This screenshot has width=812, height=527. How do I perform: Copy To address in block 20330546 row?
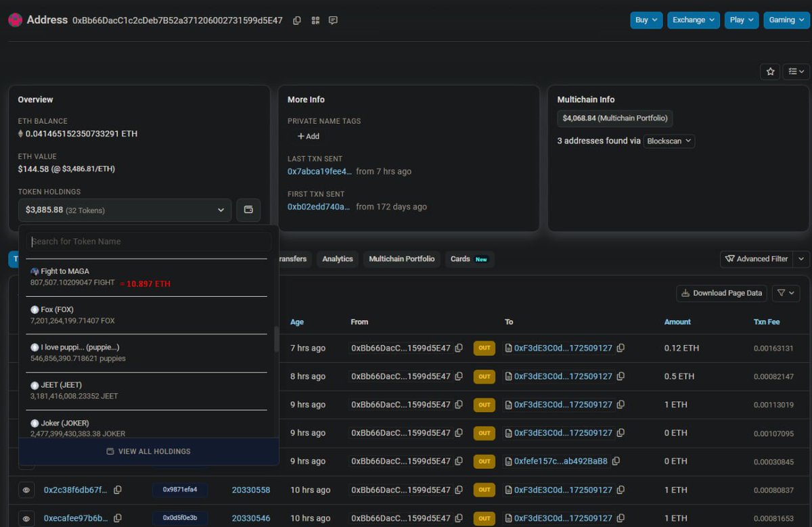[x=621, y=519]
